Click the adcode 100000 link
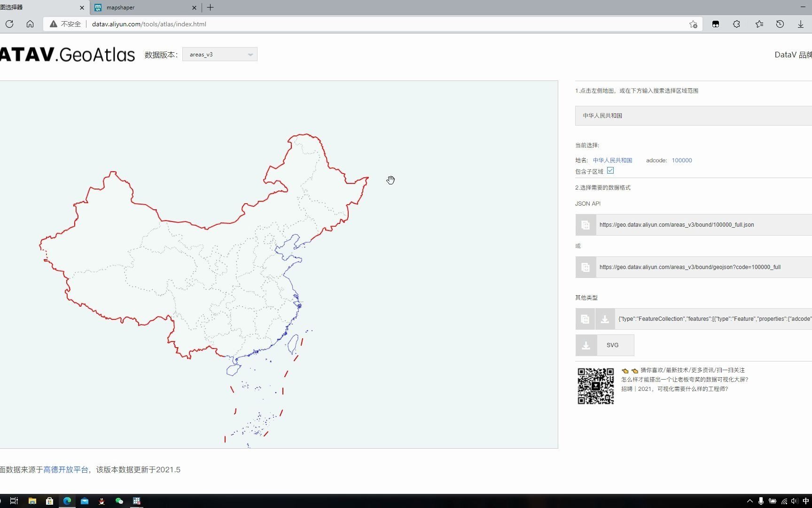812x508 pixels. pyautogui.click(x=682, y=160)
